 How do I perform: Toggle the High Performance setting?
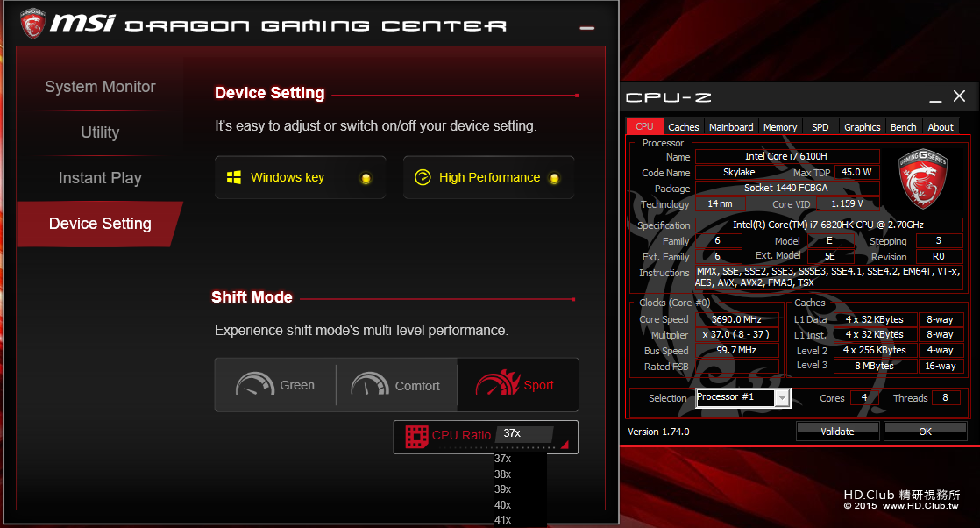[488, 178]
